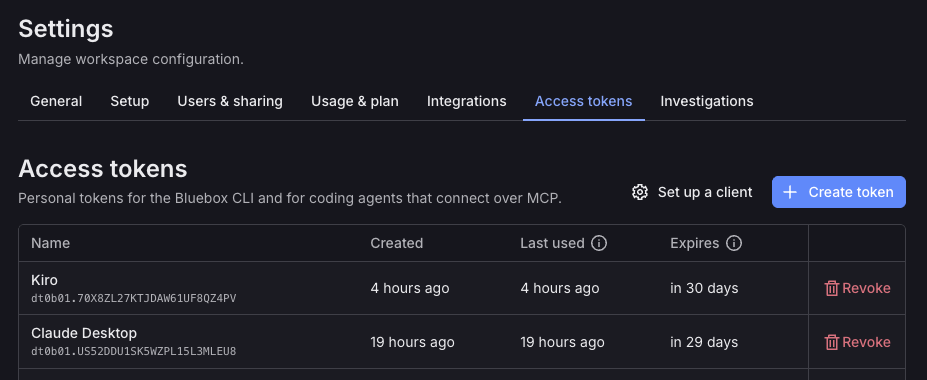Click the Name column header
The width and height of the screenshot is (927, 380).
[50, 243]
